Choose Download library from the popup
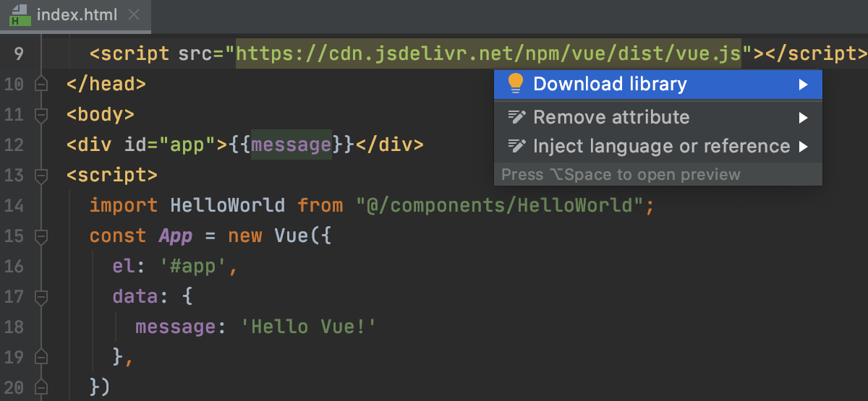This screenshot has width=868, height=401. 610,84
